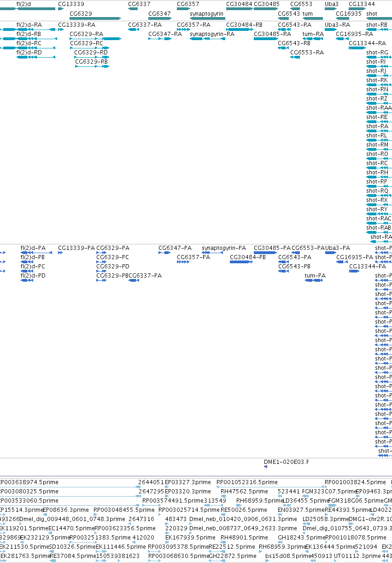Open protein CG6347-PA
This screenshot has height=563, width=392.
tap(175, 248)
